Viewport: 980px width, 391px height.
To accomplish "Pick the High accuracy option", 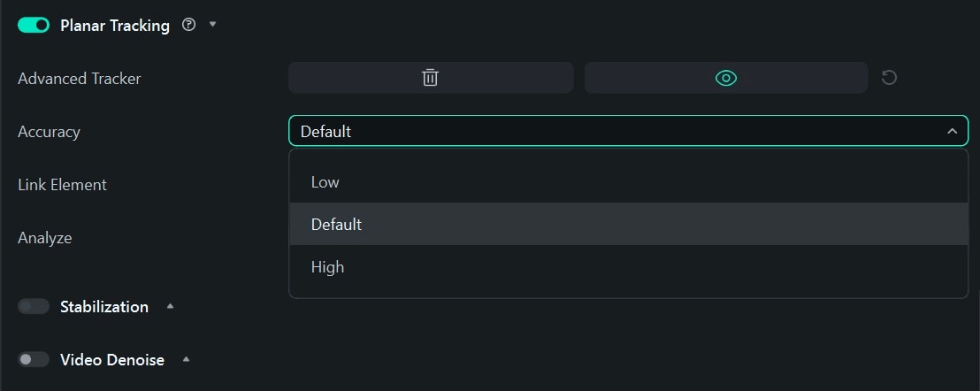I will click(x=327, y=267).
